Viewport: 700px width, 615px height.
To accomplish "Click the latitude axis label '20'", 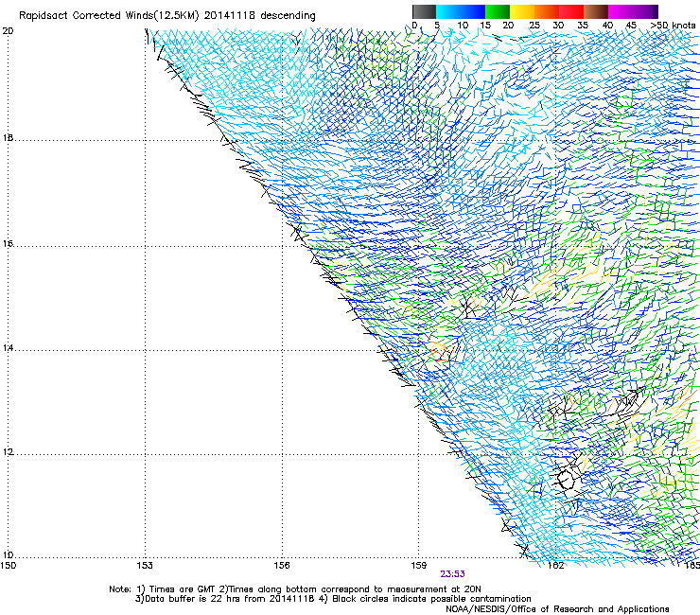I will [8, 31].
